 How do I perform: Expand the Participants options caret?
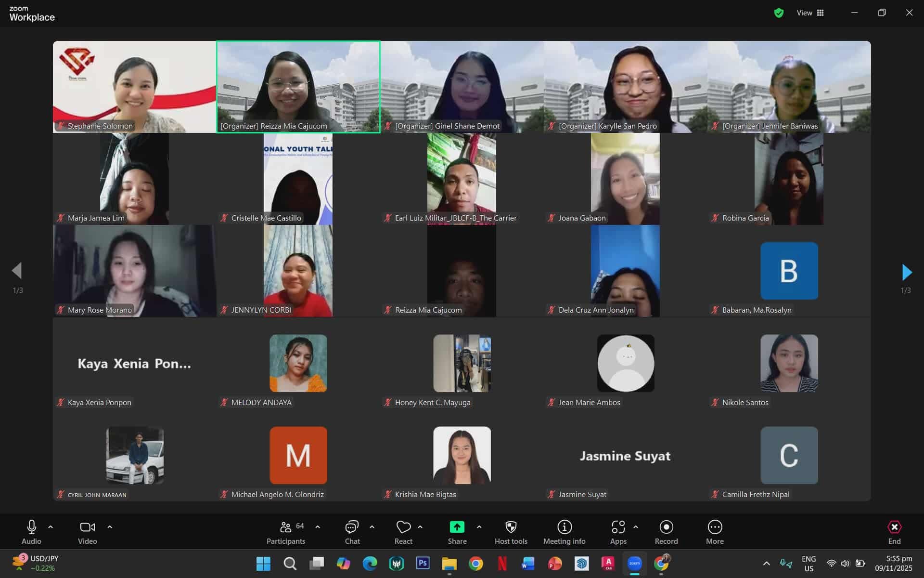tap(318, 527)
